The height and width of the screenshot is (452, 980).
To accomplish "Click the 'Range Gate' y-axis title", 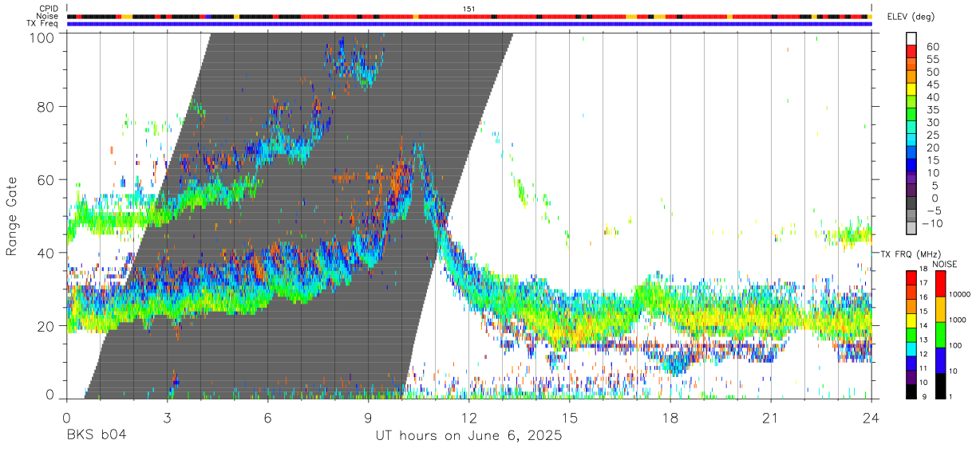I will [x=12, y=217].
